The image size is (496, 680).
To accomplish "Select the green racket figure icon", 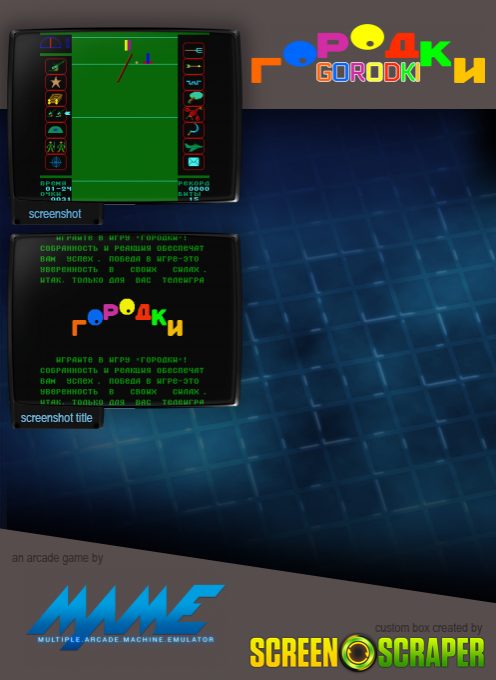I will click(x=193, y=98).
